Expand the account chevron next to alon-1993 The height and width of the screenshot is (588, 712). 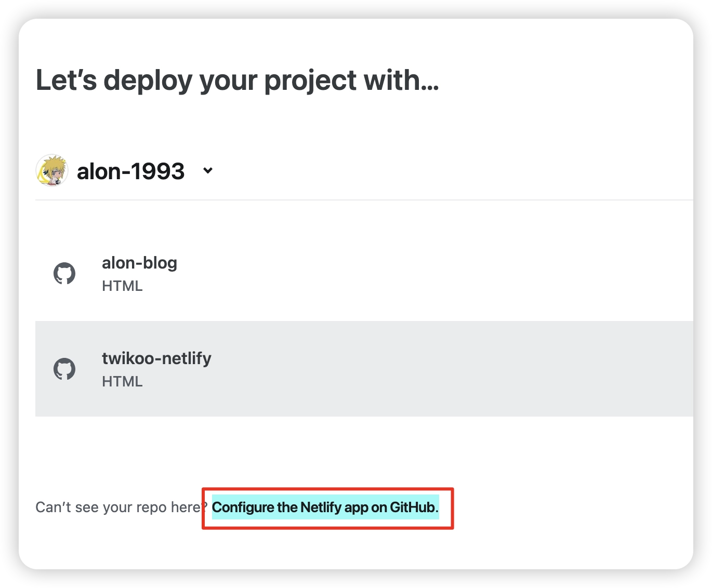[x=208, y=170]
